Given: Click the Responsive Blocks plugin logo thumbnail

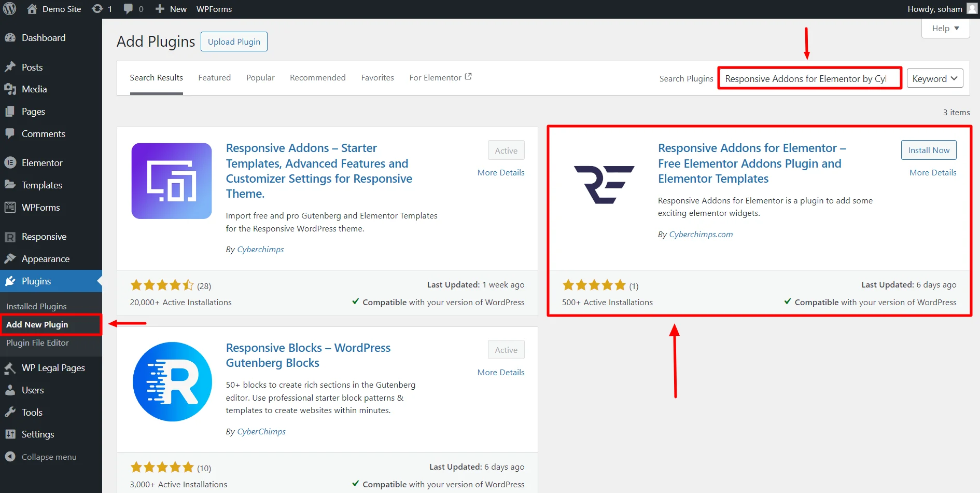Looking at the screenshot, I should click(172, 381).
